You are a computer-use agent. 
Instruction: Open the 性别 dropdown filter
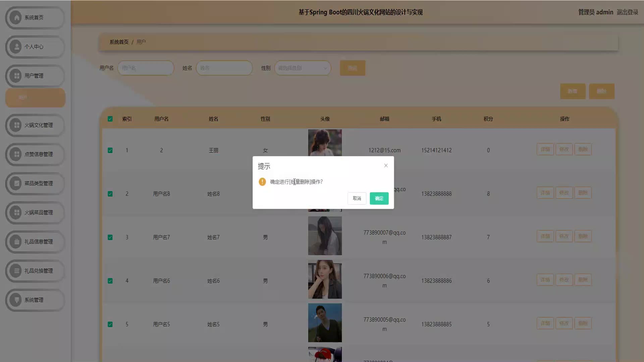coord(303,68)
